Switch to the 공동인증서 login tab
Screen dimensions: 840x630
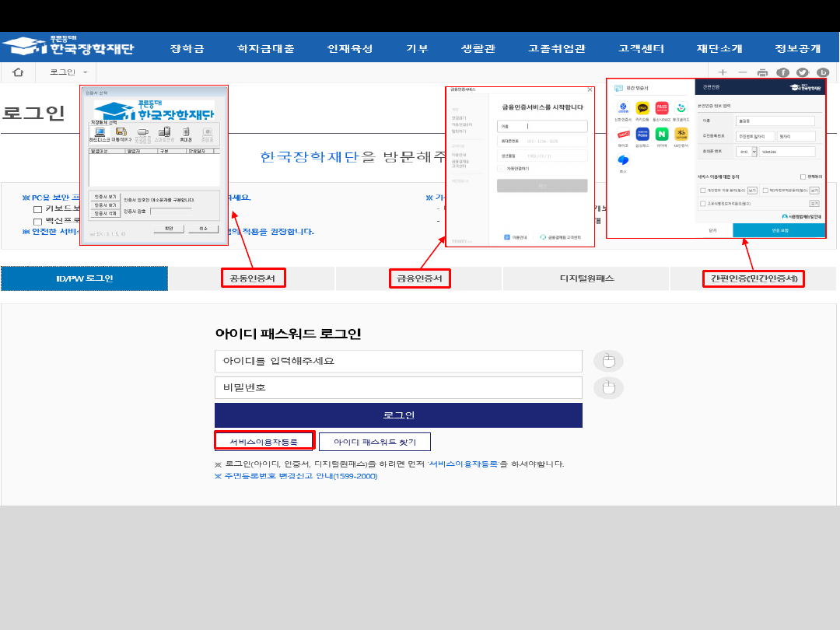coord(253,278)
